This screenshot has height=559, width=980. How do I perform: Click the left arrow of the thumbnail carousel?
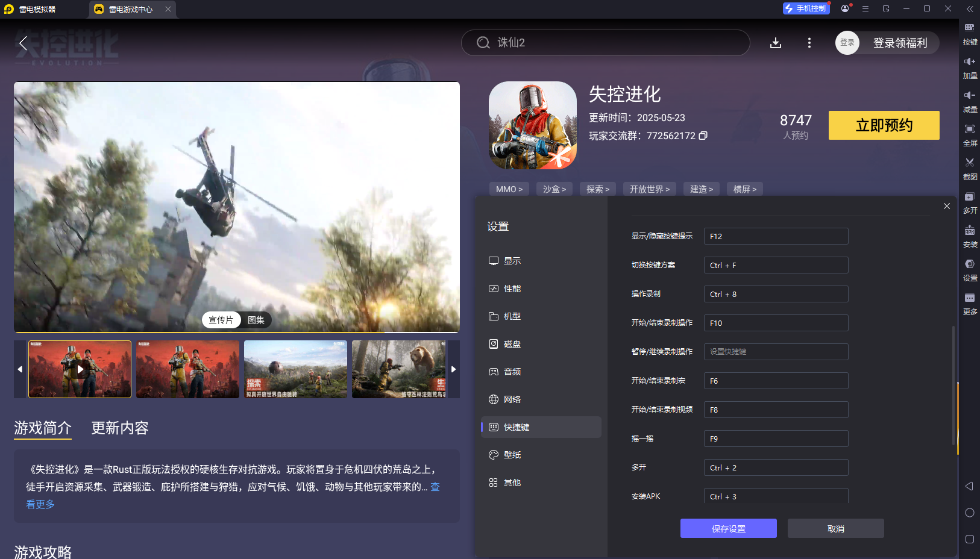(19, 369)
